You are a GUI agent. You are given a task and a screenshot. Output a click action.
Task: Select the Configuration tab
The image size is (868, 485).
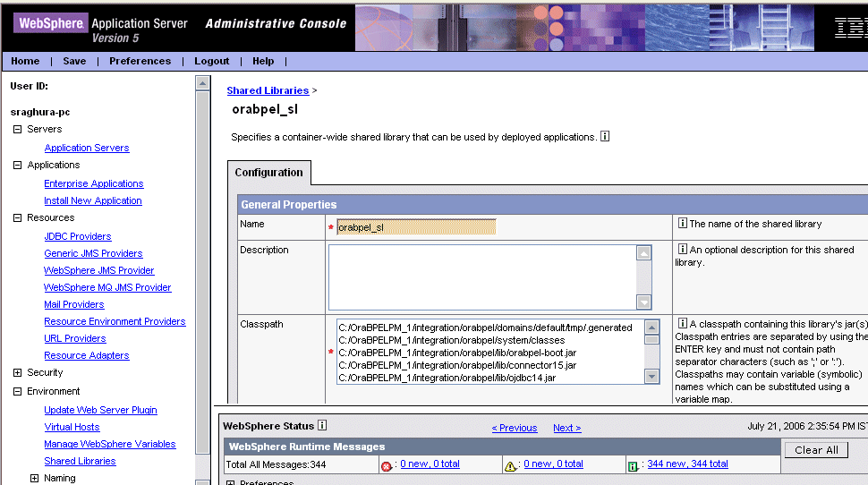click(269, 172)
